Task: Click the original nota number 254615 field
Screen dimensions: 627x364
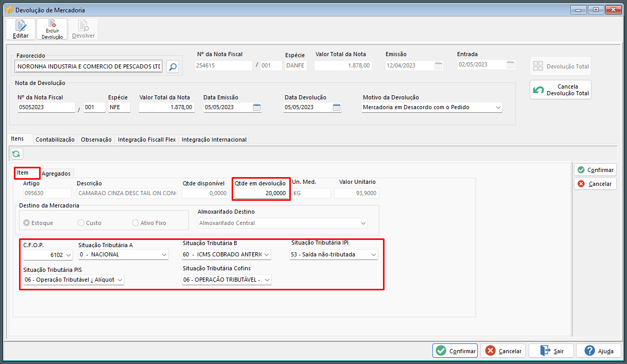Action: point(223,65)
